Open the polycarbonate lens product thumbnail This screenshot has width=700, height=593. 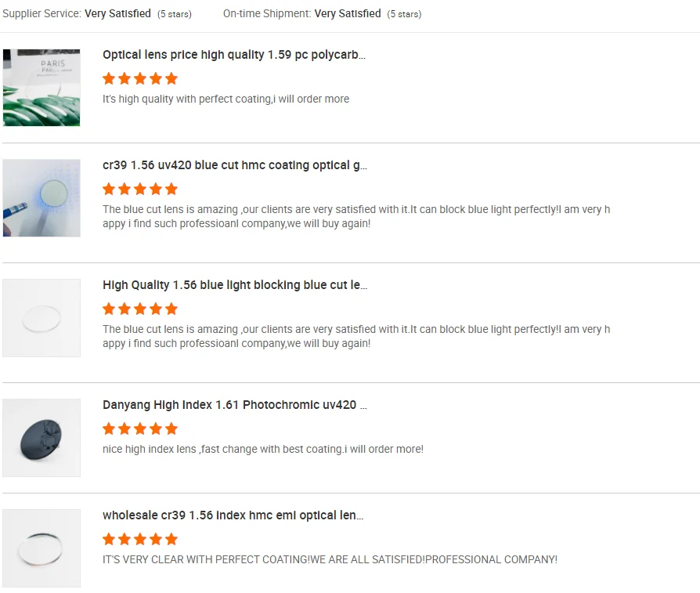click(41, 88)
